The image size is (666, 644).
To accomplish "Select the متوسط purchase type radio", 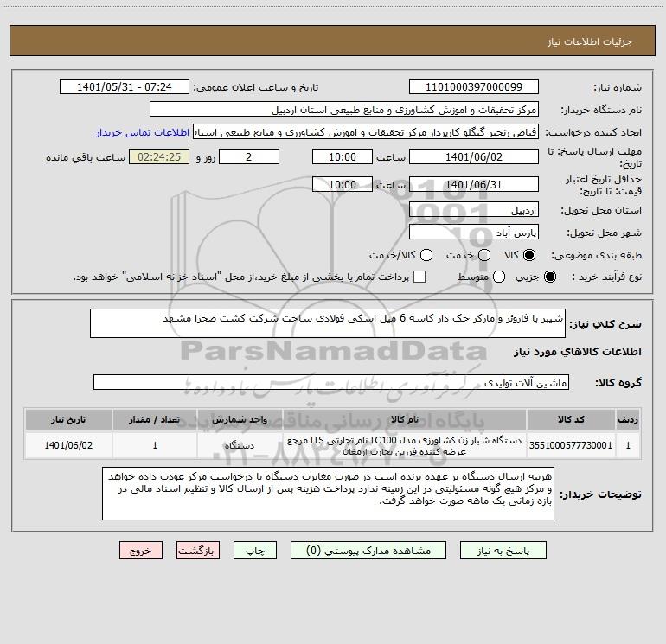I will coord(499,277).
